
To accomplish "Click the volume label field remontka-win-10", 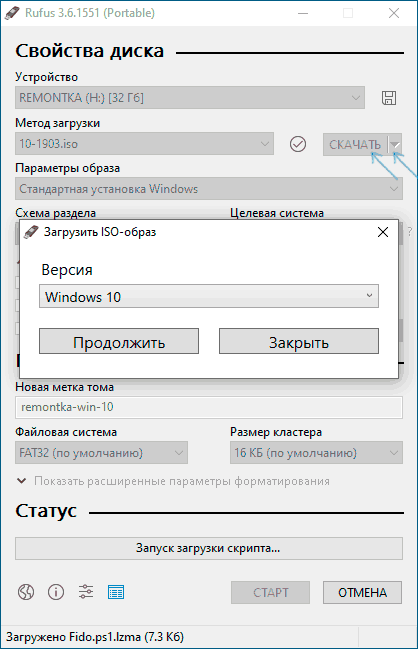I will [x=209, y=407].
